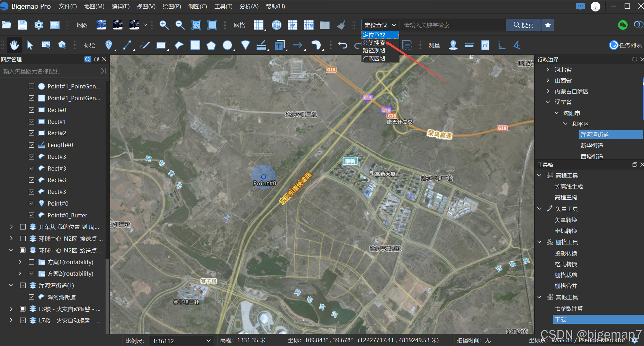Expand the 山西省 tree node

[x=548, y=80]
